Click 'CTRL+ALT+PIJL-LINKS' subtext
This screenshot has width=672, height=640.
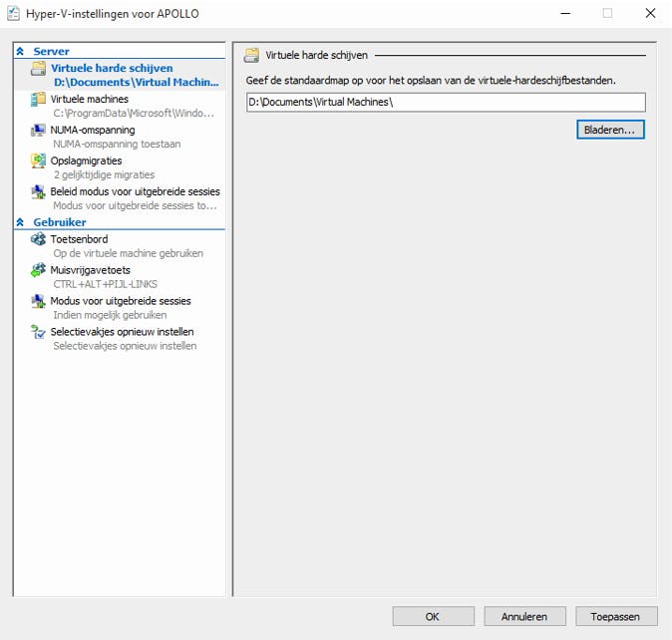click(106, 284)
